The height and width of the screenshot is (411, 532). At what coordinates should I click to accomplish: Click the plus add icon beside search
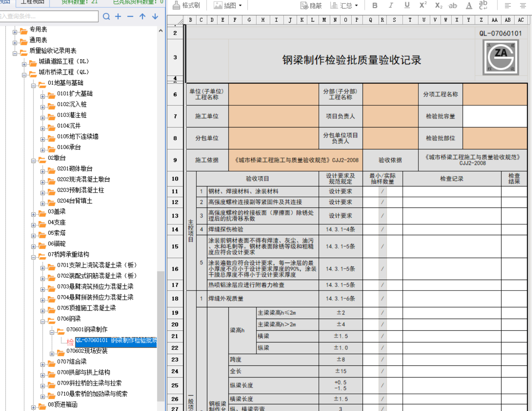[118, 16]
